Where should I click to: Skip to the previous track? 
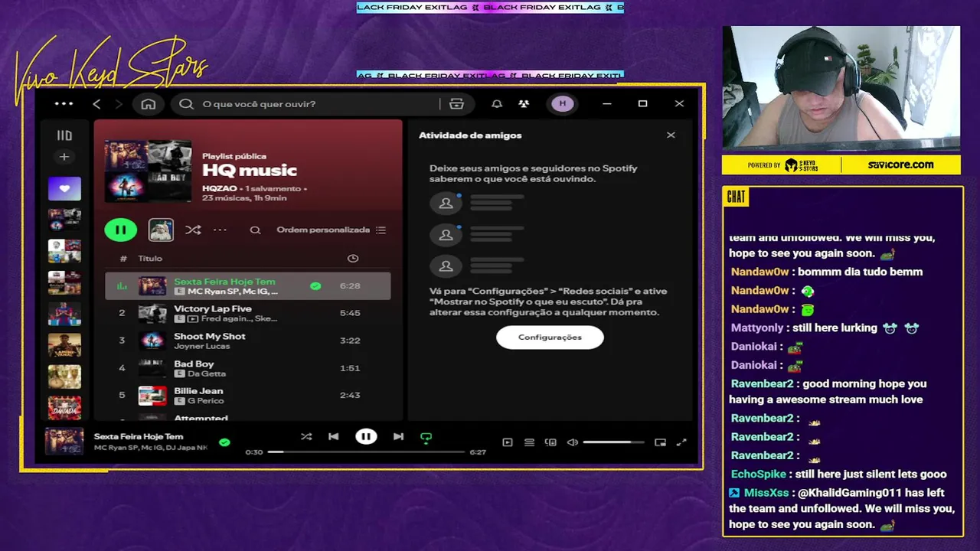point(334,437)
